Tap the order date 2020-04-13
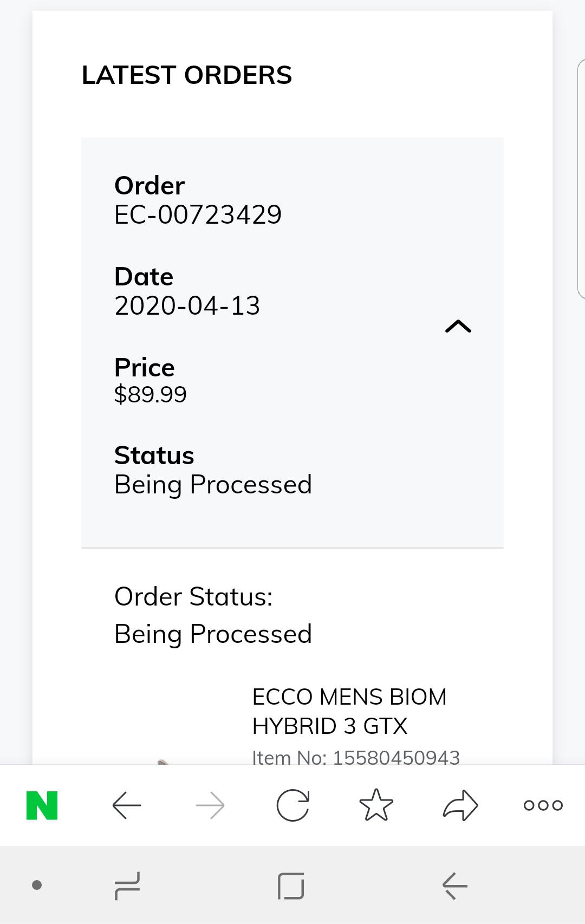Screen dimensions: 585x924 (187, 305)
